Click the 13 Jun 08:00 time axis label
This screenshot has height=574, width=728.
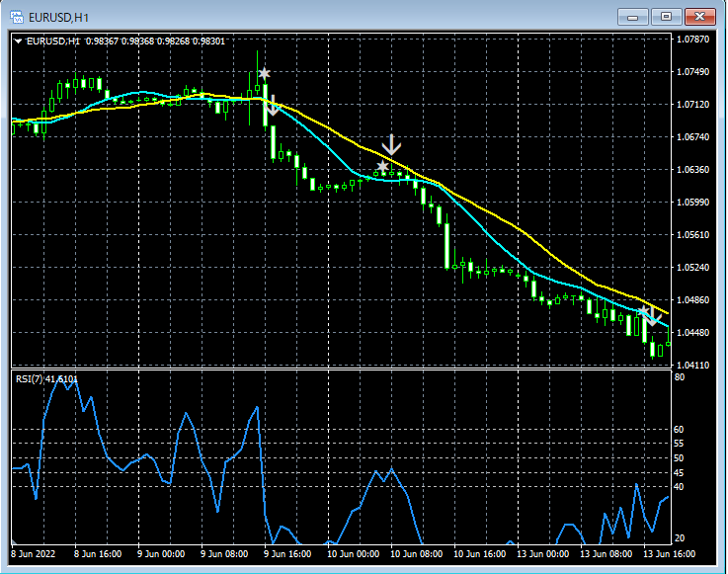coord(606,553)
